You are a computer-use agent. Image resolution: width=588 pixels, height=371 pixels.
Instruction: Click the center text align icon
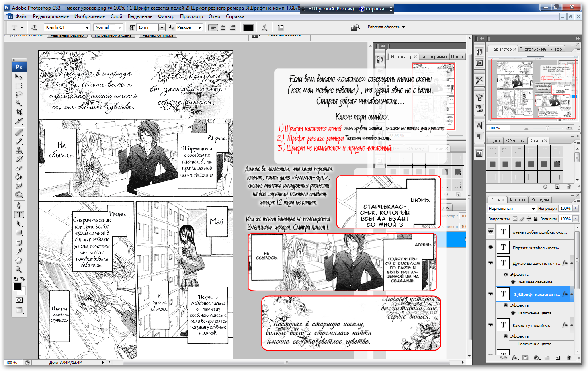click(x=223, y=27)
